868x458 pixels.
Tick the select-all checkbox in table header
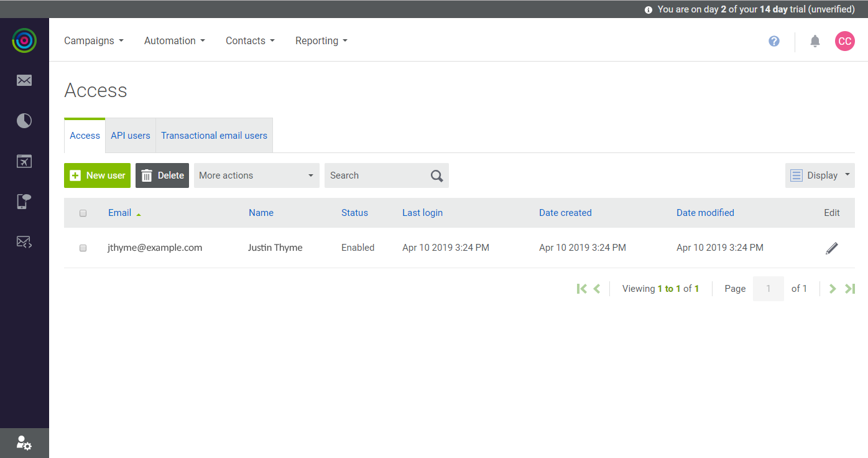pyautogui.click(x=83, y=213)
